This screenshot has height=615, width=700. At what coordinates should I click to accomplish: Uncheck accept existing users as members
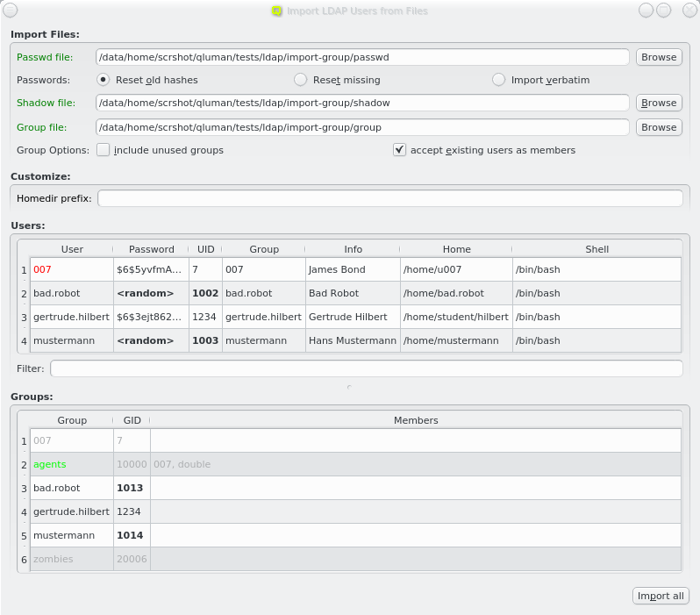[x=399, y=150]
